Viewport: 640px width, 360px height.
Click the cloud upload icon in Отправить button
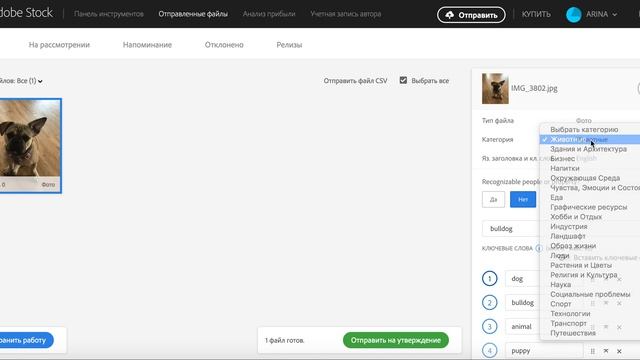coord(449,15)
